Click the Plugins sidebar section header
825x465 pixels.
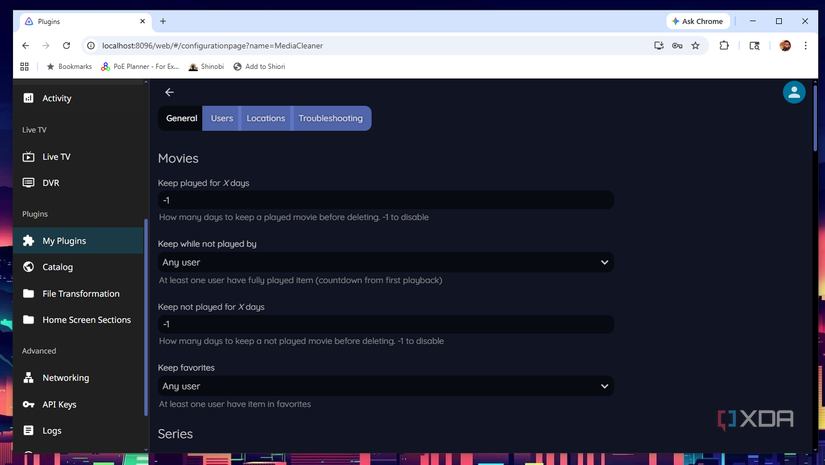click(x=35, y=214)
